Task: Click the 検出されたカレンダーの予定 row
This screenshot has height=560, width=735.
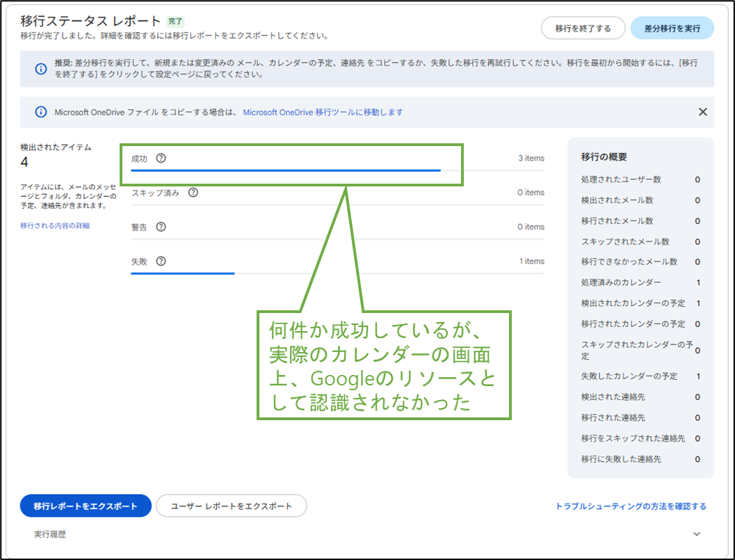Action: coord(640,303)
